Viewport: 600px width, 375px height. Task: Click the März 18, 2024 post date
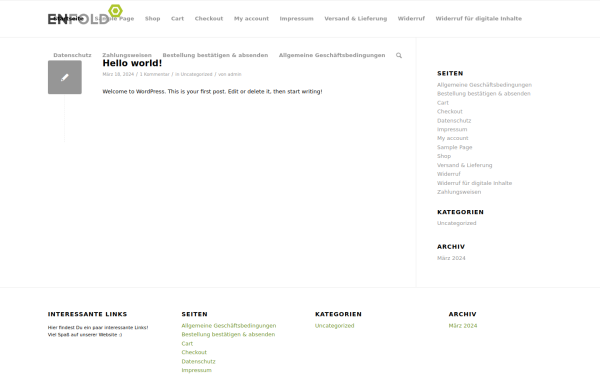pos(118,74)
